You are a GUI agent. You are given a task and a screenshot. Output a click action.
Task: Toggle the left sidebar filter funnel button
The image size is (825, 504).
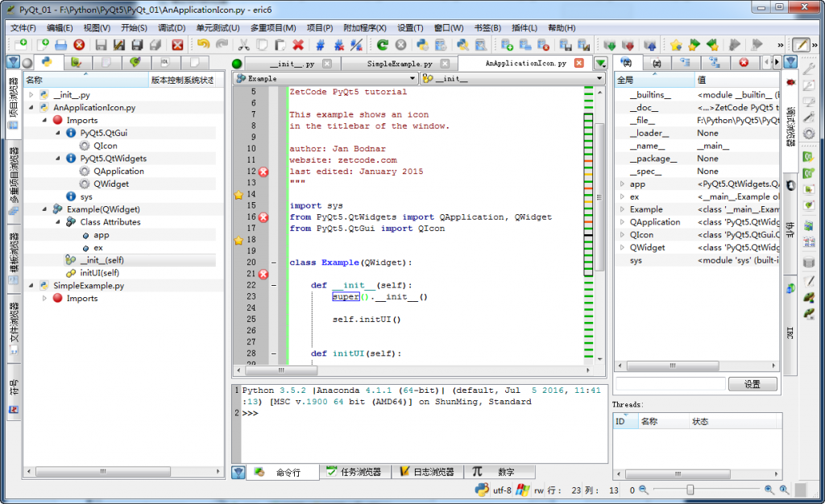(13, 62)
